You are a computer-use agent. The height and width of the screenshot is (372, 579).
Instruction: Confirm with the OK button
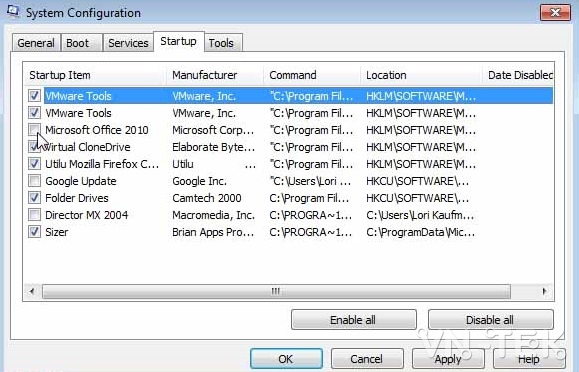point(286,359)
